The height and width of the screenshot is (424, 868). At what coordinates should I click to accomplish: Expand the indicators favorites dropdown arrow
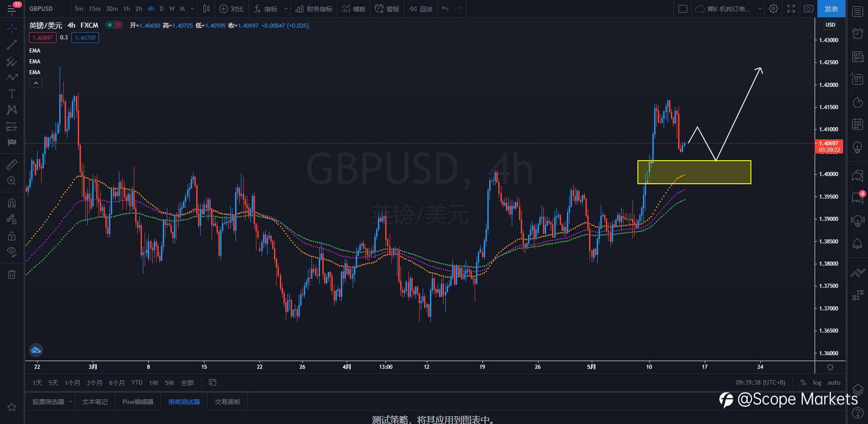(x=286, y=9)
